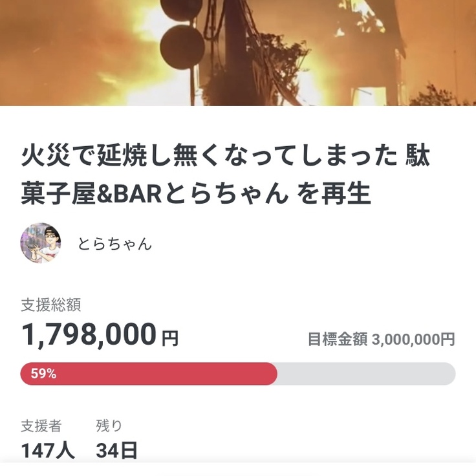Click the 34日 remaining days value

pyautogui.click(x=116, y=450)
